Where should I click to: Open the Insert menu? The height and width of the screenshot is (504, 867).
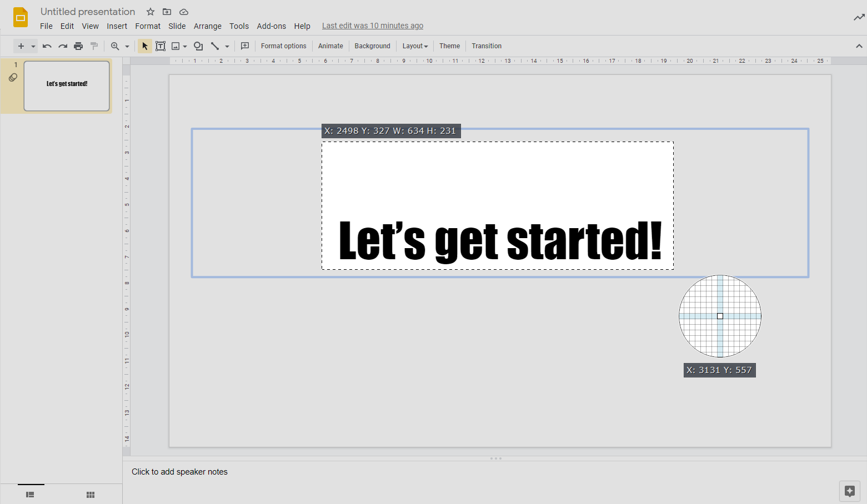click(x=117, y=26)
